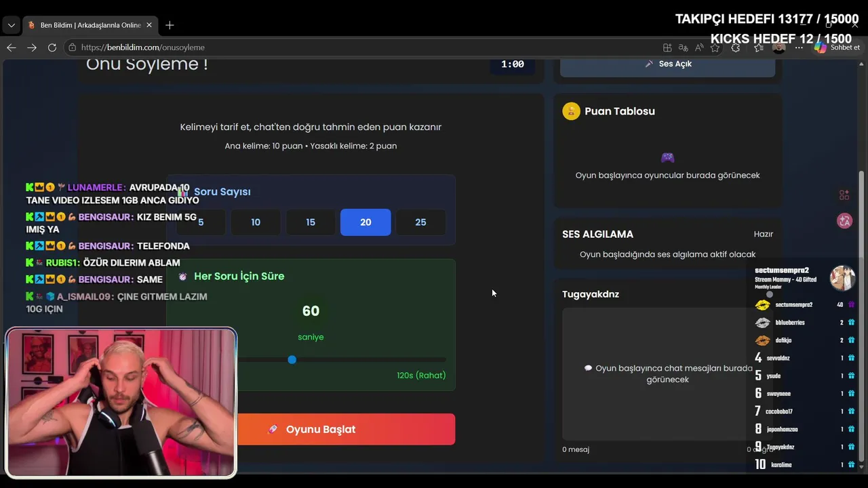
Task: Click the SES ALGILAMA heading
Action: (597, 234)
